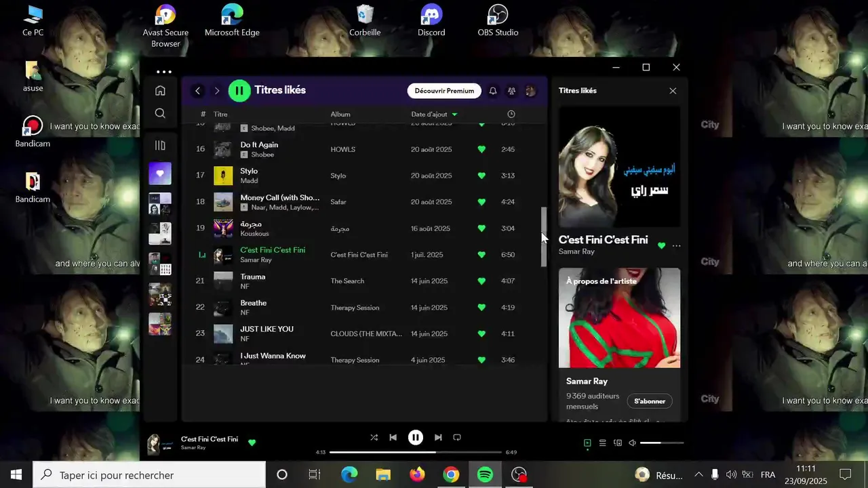The image size is (868, 488).
Task: Unlike track in bottom player bar
Action: pos(252,443)
